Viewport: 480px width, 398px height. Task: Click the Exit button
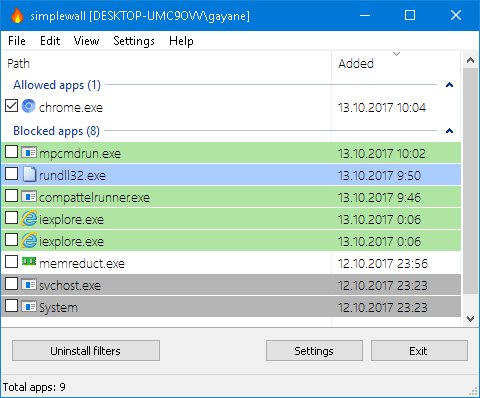pyautogui.click(x=419, y=351)
